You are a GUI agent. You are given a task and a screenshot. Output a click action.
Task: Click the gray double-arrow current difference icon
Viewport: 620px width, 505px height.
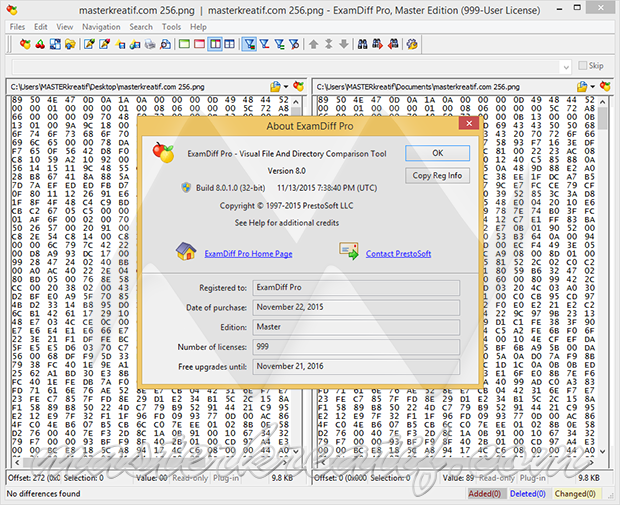click(x=329, y=44)
